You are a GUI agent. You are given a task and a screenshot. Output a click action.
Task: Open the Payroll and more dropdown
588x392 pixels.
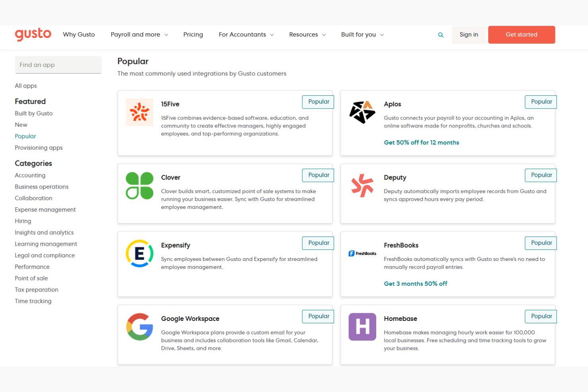139,35
